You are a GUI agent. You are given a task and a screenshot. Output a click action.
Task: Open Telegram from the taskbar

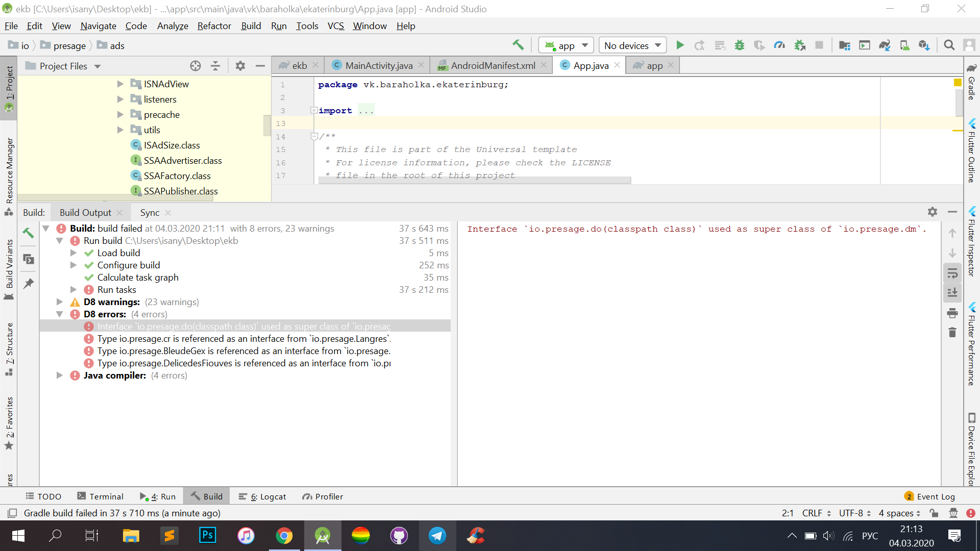tap(437, 536)
